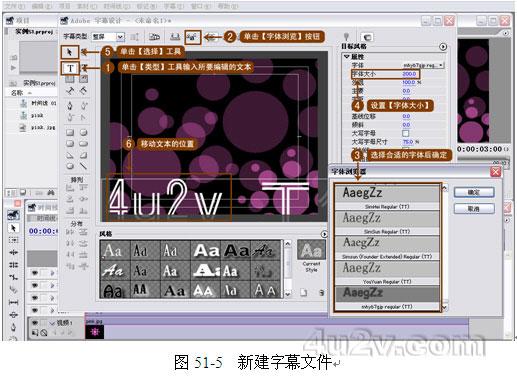
Task: Pick the Slide tool in Tools panel
Action: (13, 315)
